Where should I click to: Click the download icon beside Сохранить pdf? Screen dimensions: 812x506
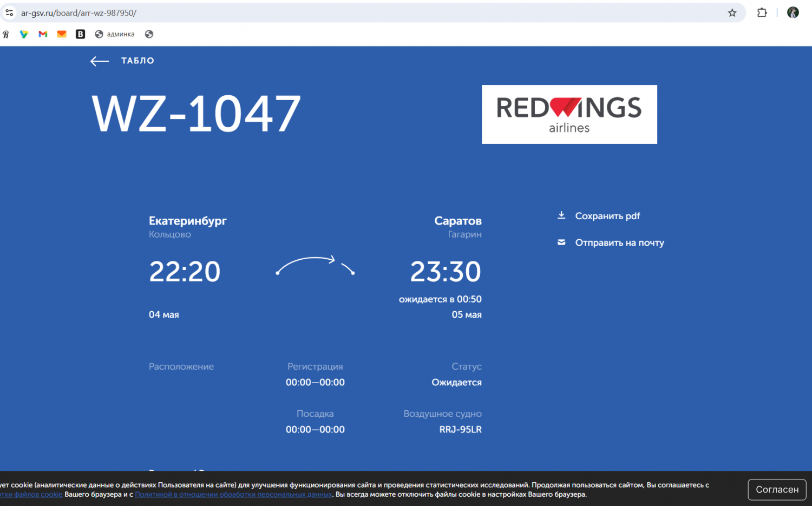click(x=561, y=215)
